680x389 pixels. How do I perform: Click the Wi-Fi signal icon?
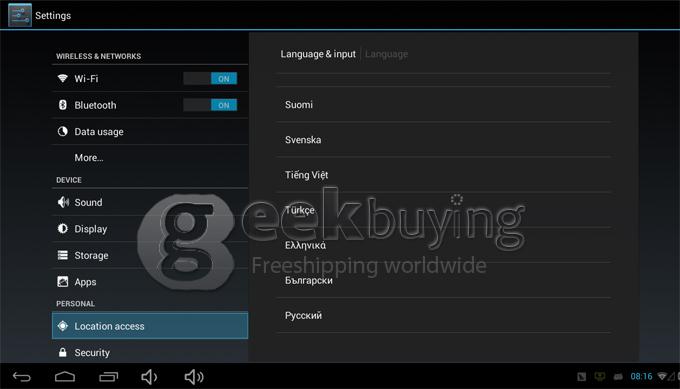point(62,78)
